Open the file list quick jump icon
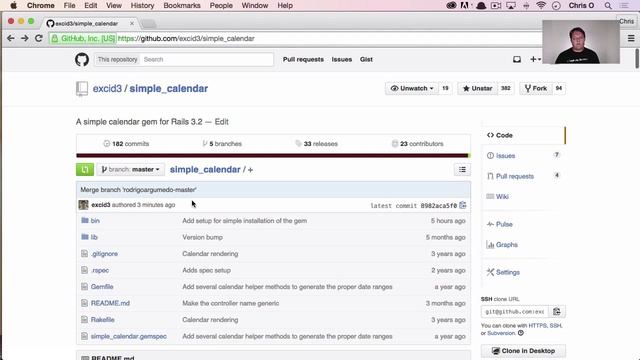This screenshot has height=360, width=640. pos(462,169)
